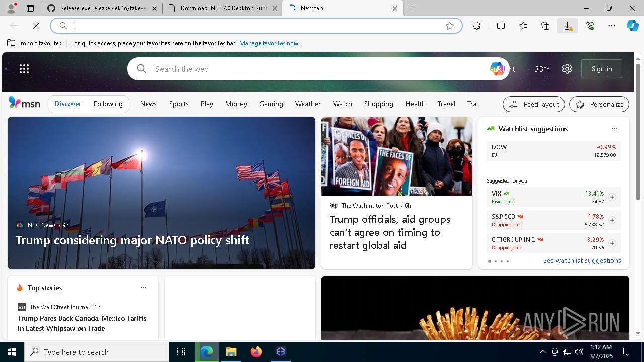Select the Discover feed tab

pyautogui.click(x=68, y=104)
